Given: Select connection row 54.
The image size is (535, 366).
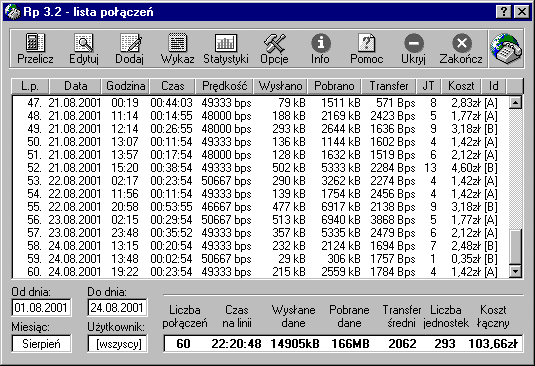Looking at the screenshot, I should pyautogui.click(x=260, y=193).
